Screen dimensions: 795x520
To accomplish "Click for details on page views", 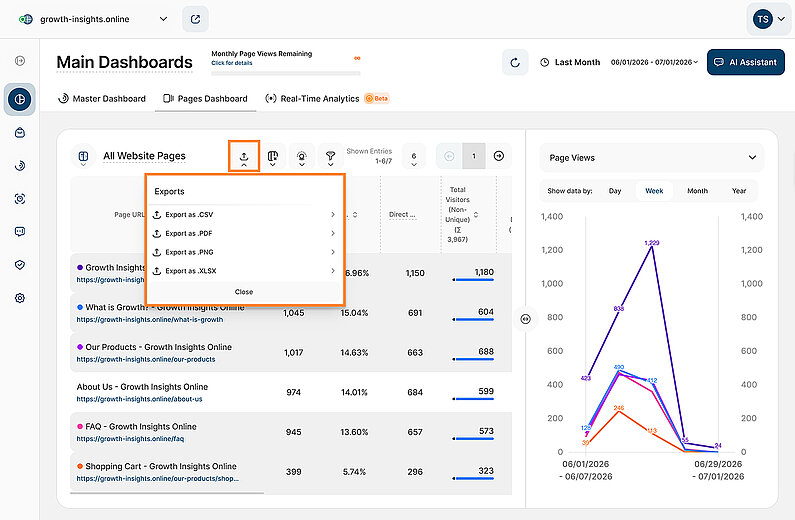I will pos(232,63).
